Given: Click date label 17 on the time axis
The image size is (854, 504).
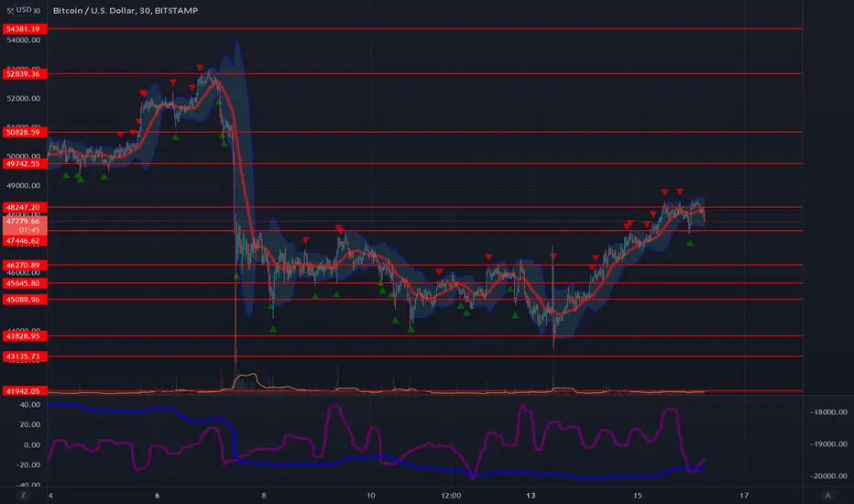Looking at the screenshot, I should 744,495.
